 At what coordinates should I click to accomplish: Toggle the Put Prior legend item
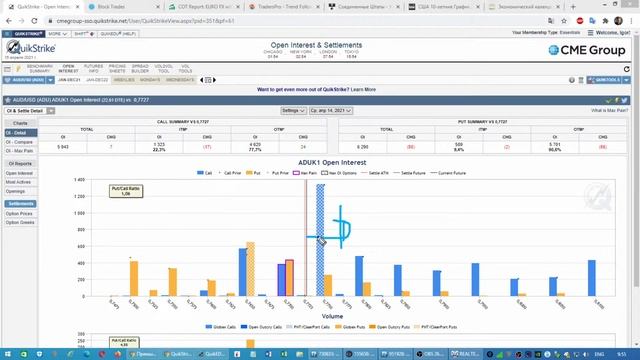[x=278, y=173]
